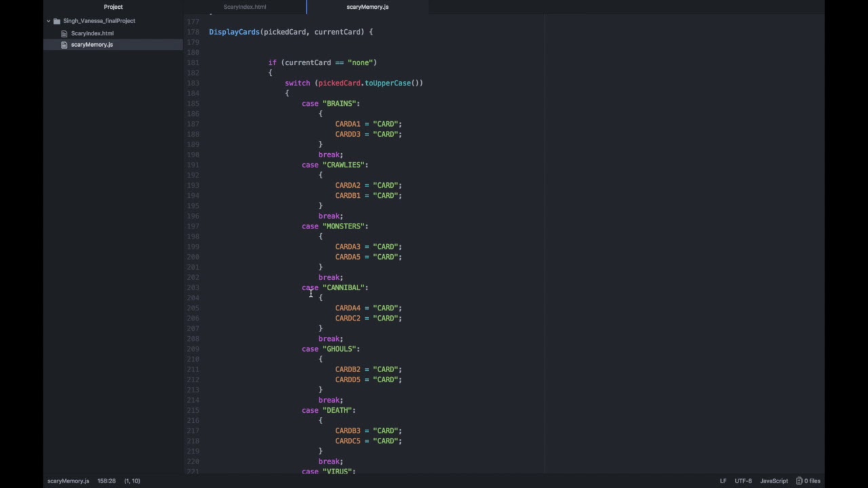Viewport: 868px width, 488px height.
Task: Click the "MONSTERS" case label
Action: click(x=343, y=226)
